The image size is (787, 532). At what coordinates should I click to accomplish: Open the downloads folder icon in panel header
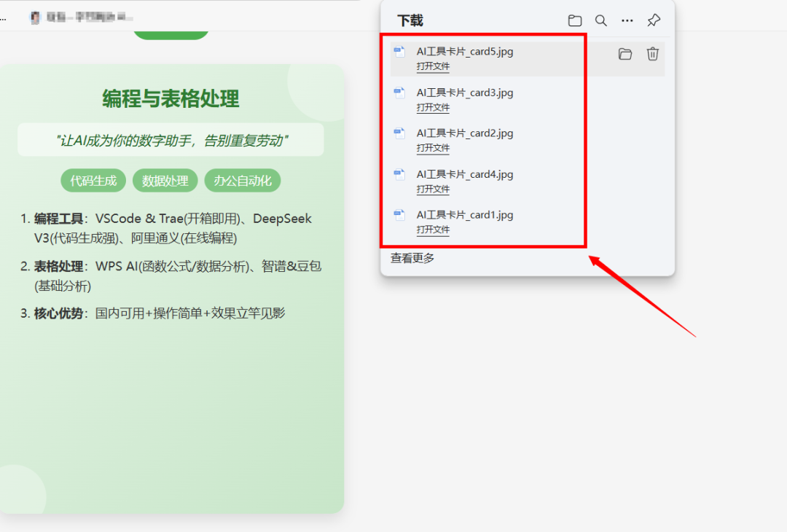[574, 20]
